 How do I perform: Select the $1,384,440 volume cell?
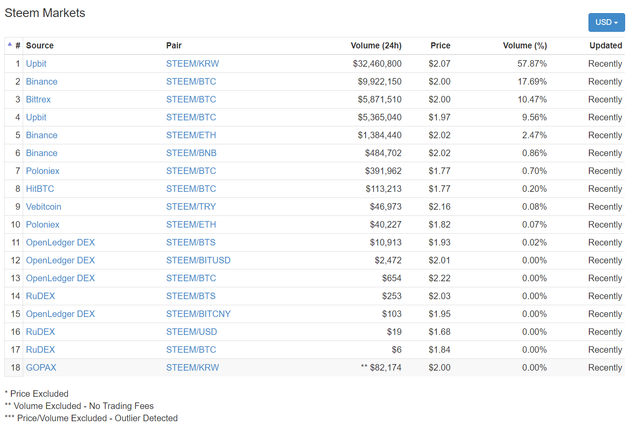(x=380, y=135)
